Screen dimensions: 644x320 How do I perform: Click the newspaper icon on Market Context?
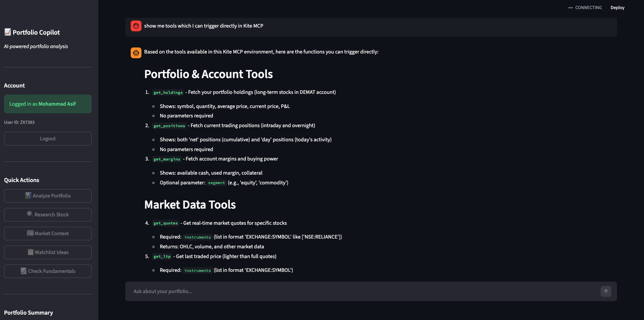click(30, 233)
